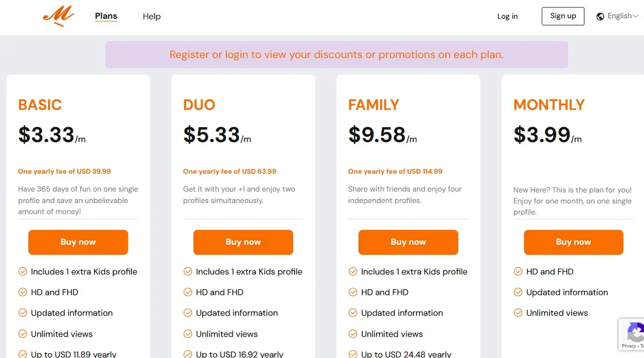
Task: Open the Plans tab
Action: (x=106, y=16)
